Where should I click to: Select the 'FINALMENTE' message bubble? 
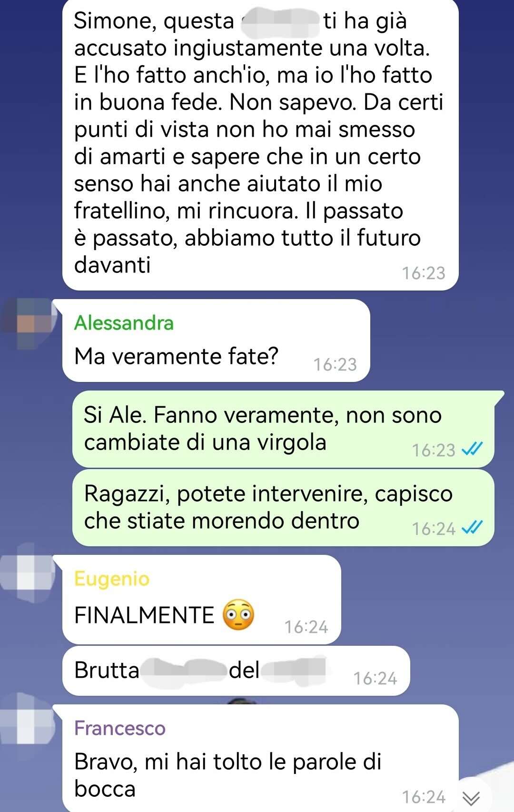click(x=202, y=600)
